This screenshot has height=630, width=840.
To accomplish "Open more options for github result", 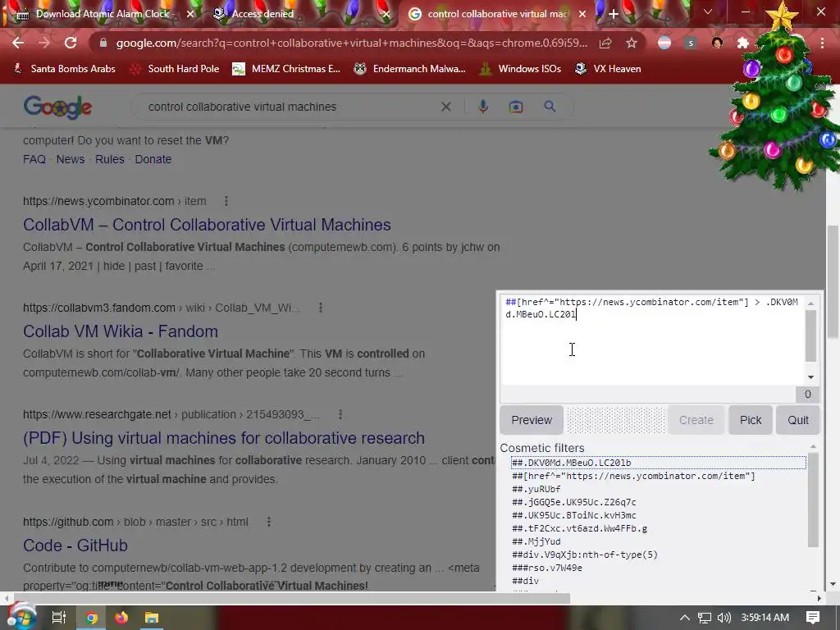I will (269, 521).
